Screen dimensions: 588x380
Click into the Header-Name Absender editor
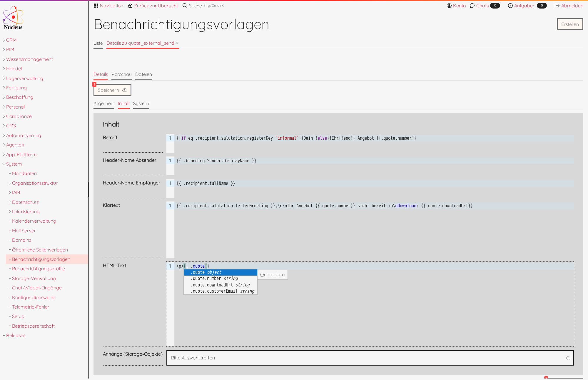(370, 166)
